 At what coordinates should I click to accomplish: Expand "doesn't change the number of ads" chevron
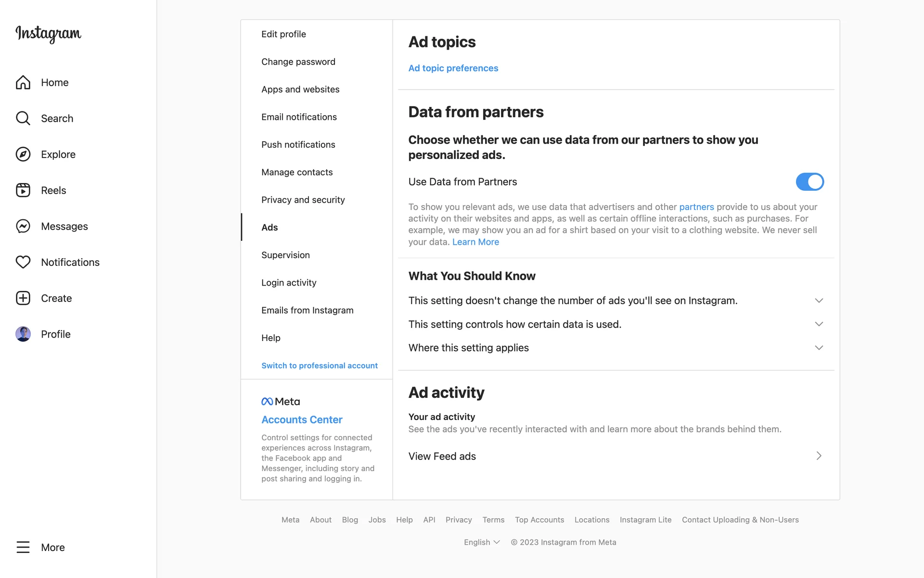(819, 301)
